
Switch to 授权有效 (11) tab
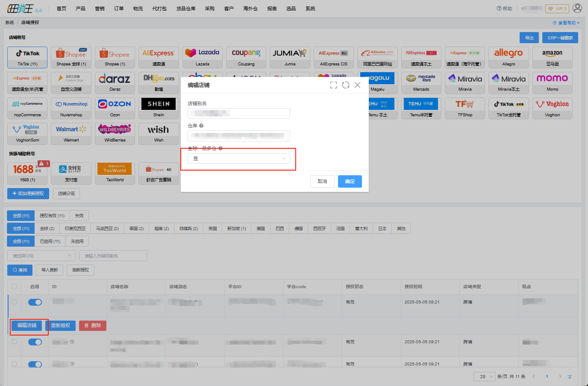[x=52, y=215]
